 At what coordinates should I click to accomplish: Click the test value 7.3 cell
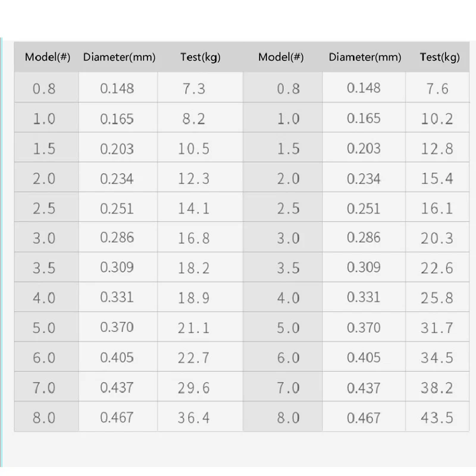coord(194,89)
